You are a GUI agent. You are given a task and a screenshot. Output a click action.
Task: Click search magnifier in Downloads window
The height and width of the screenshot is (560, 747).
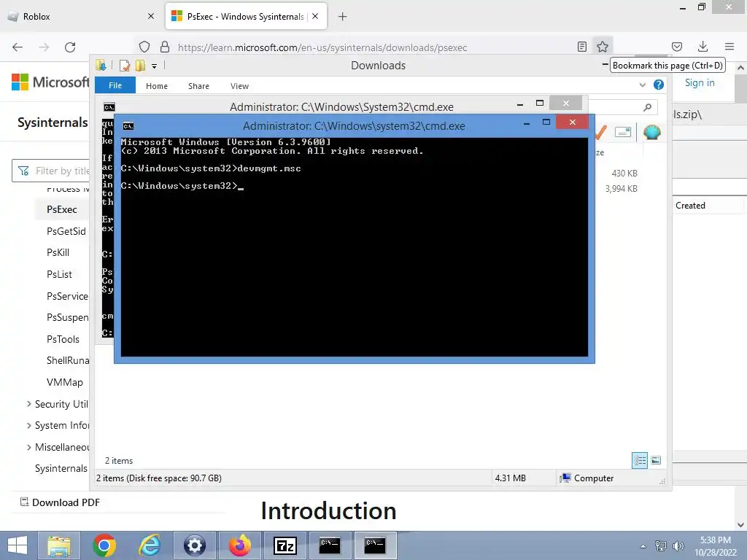point(647,107)
